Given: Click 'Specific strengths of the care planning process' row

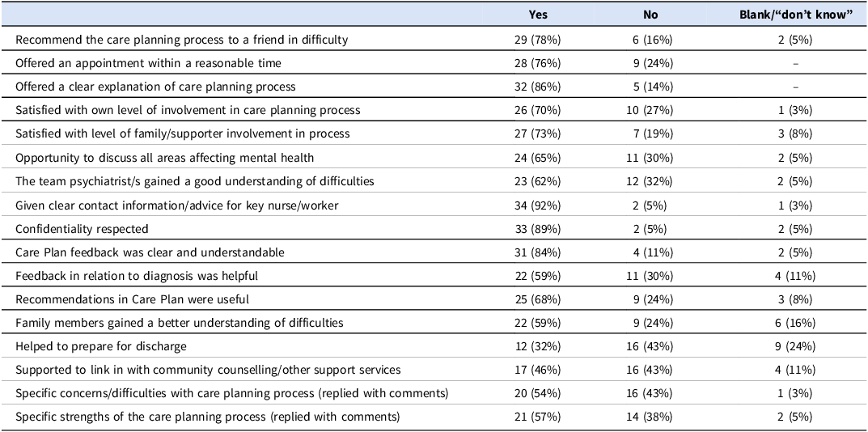Looking at the screenshot, I should click(x=434, y=417).
